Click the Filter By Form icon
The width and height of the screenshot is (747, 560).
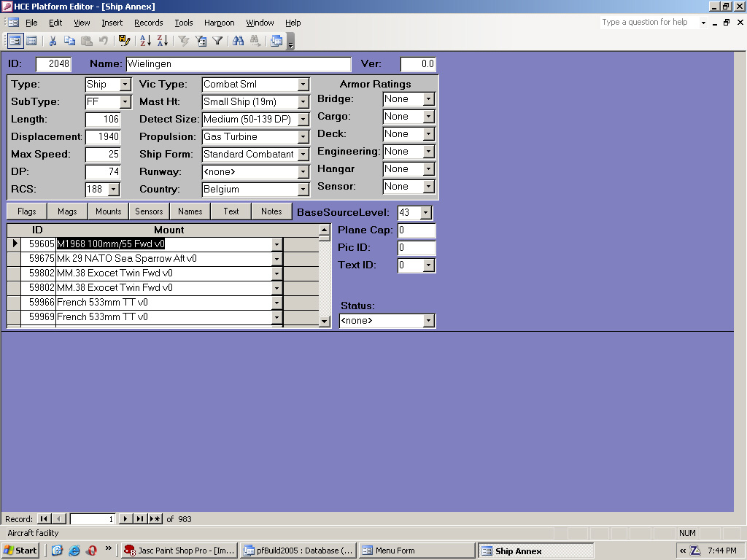tap(201, 41)
